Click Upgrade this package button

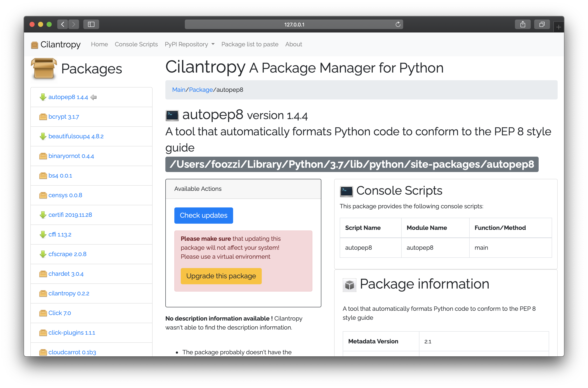221,276
